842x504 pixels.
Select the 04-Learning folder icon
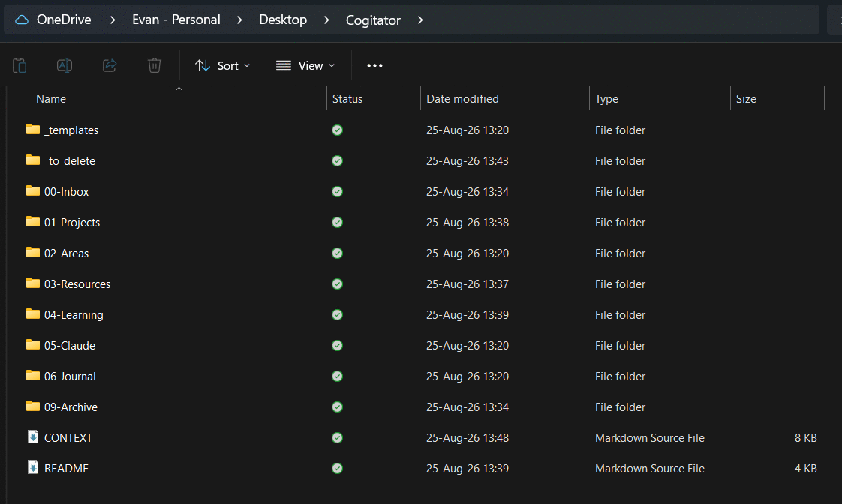pos(33,313)
